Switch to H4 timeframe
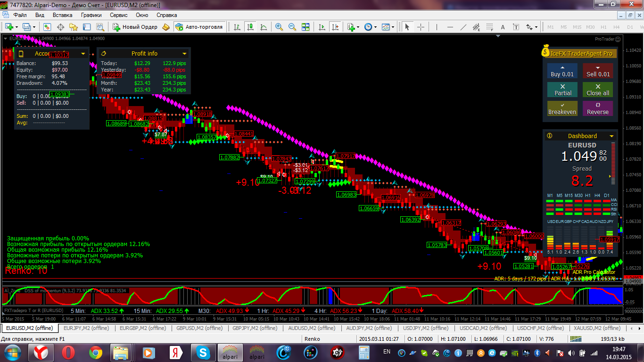The height and width of the screenshot is (362, 644). click(617, 27)
